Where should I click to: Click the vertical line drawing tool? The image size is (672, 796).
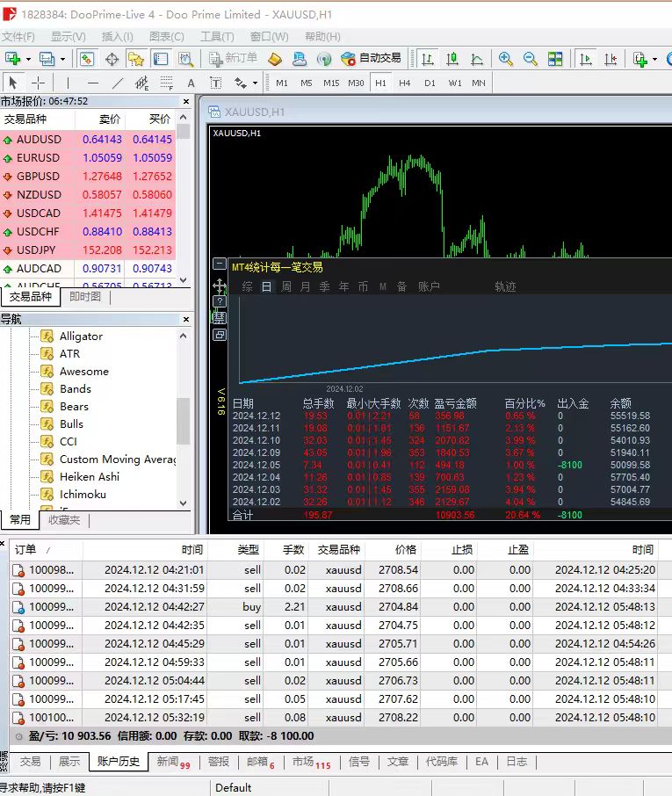tap(67, 83)
